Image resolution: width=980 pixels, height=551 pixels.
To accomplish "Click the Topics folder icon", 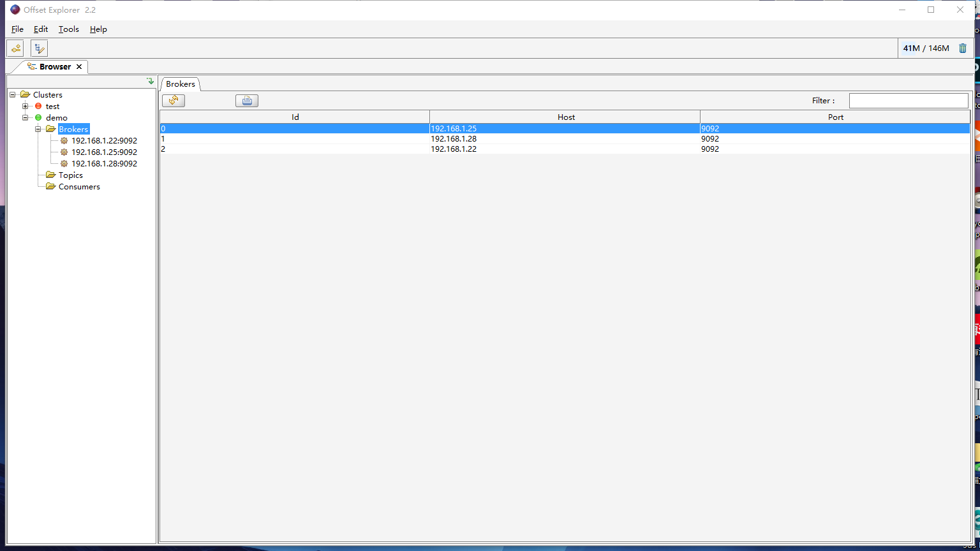I will [51, 175].
